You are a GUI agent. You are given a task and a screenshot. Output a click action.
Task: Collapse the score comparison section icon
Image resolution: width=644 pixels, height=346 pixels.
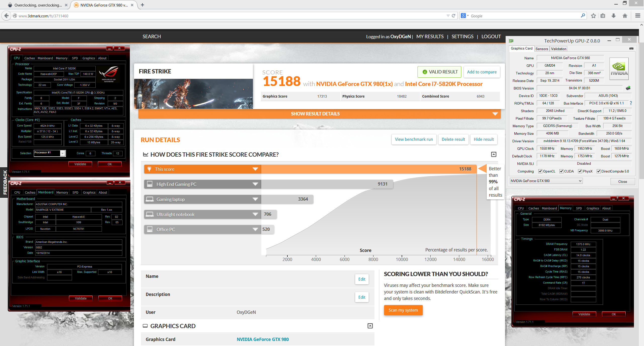coord(494,154)
